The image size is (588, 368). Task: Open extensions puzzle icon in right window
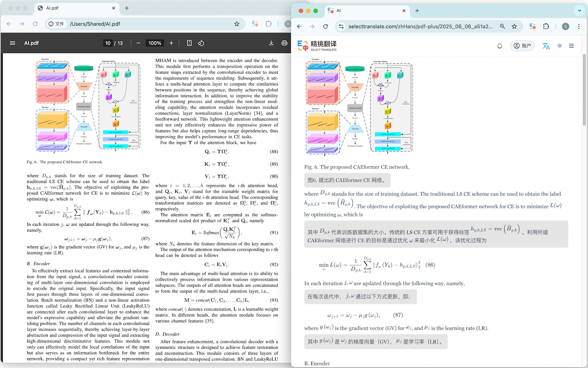546,26
